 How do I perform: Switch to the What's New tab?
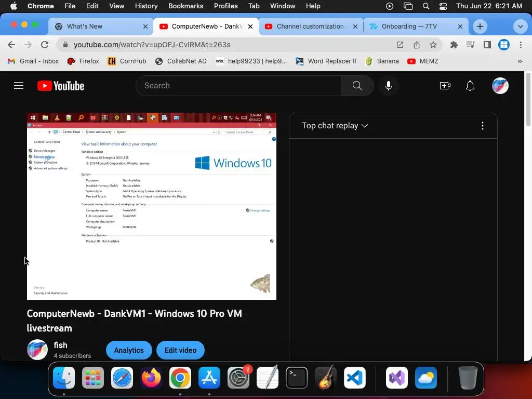point(101,26)
